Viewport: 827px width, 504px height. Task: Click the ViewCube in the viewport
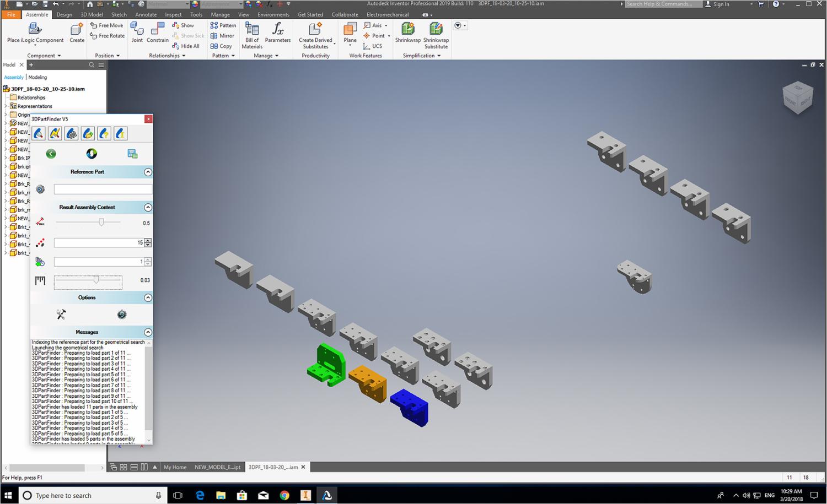pos(797,99)
